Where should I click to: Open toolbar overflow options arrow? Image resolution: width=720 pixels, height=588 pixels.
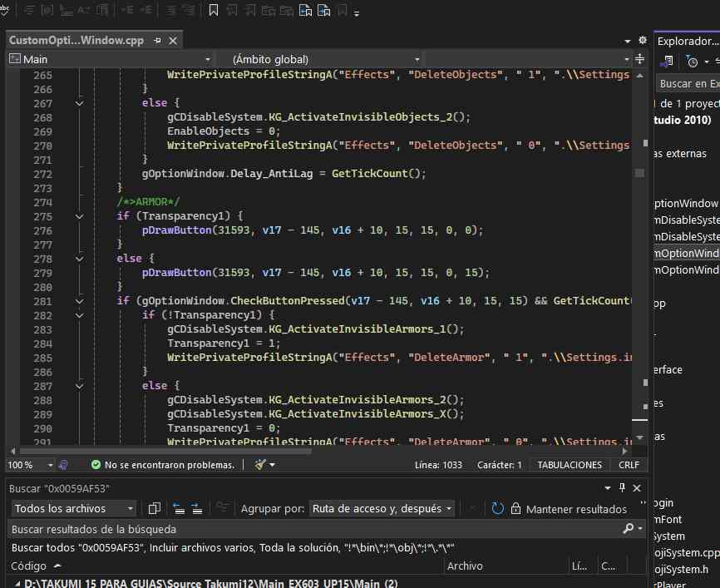pos(357,13)
